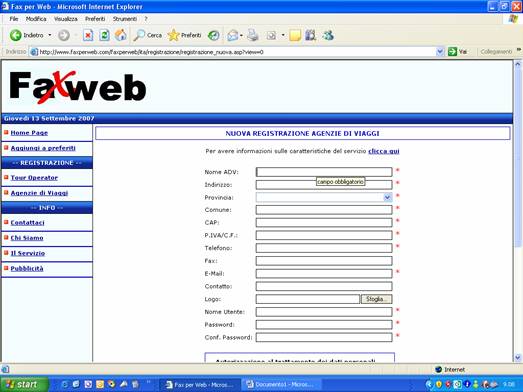The image size is (523, 392).
Task: Click the Windows Start button
Action: (x=23, y=384)
